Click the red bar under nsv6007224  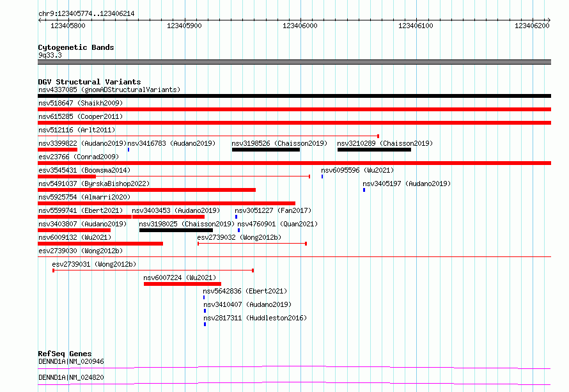[183, 284]
